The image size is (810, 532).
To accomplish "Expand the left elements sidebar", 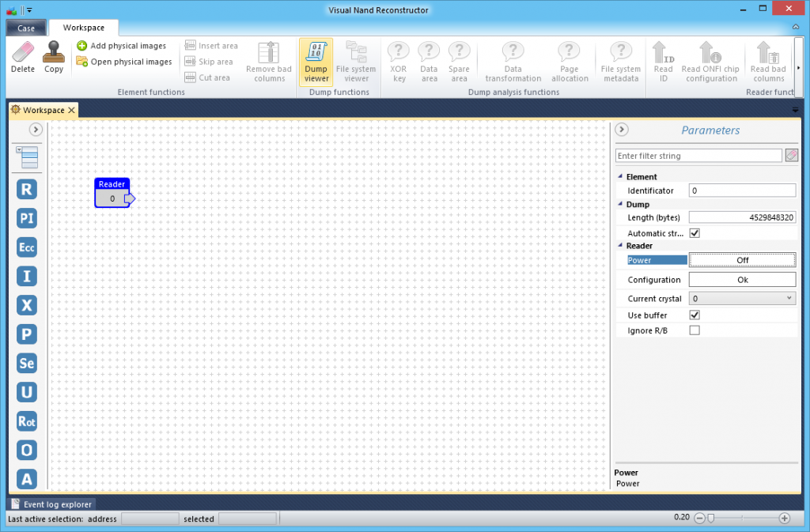I will 35,130.
